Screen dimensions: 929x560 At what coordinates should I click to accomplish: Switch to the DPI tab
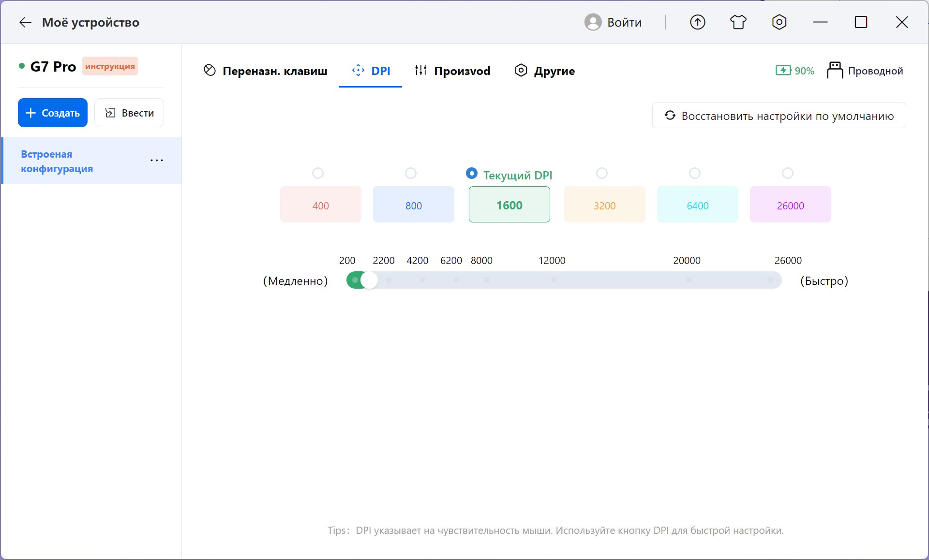(371, 71)
